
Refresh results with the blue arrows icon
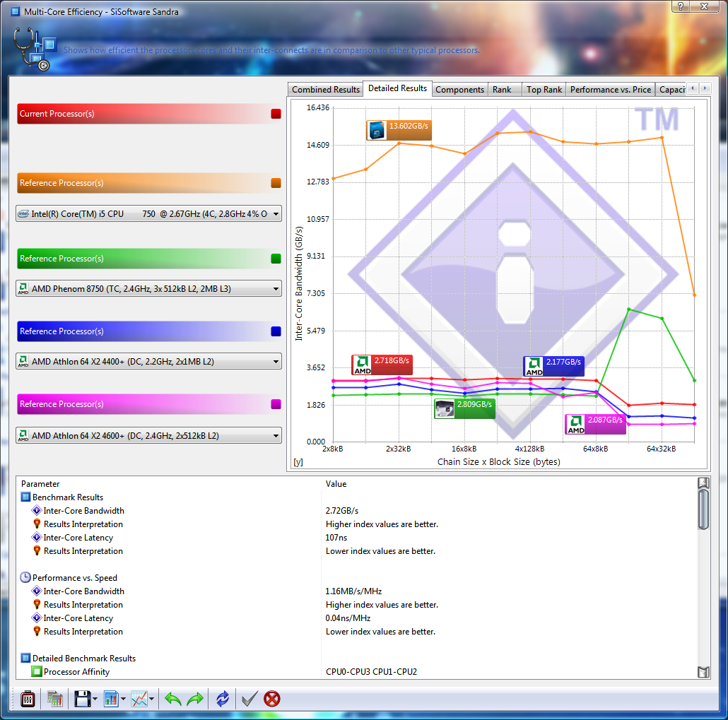(223, 699)
